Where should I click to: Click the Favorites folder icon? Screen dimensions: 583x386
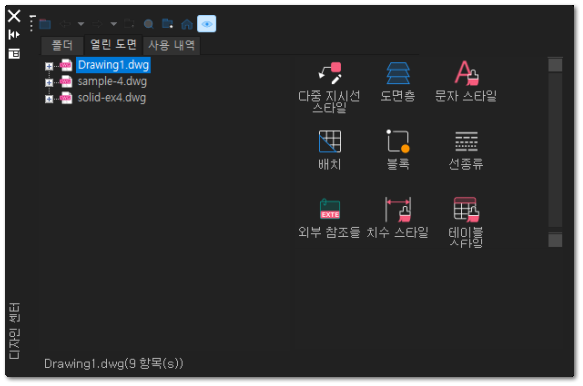(168, 24)
